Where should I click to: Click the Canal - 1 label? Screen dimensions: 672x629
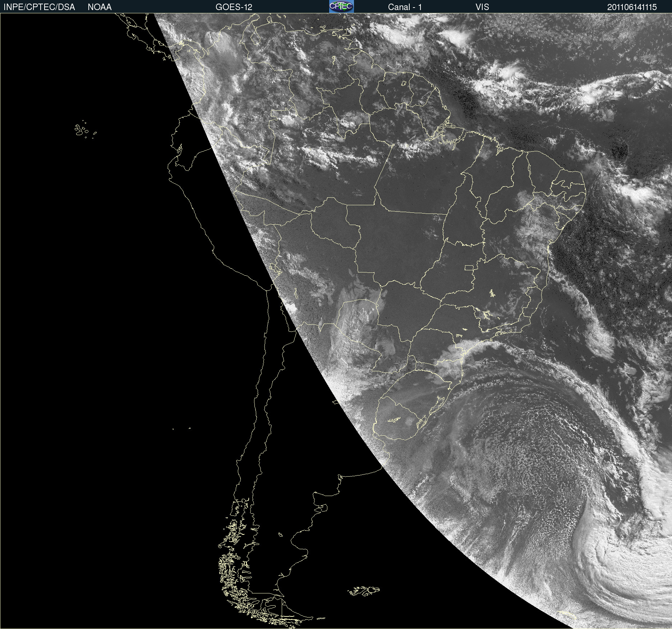click(405, 7)
